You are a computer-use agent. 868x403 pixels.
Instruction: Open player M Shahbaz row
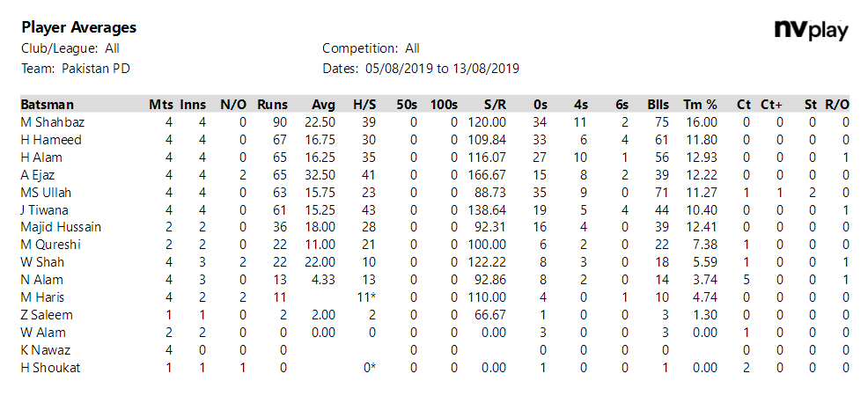(435, 121)
